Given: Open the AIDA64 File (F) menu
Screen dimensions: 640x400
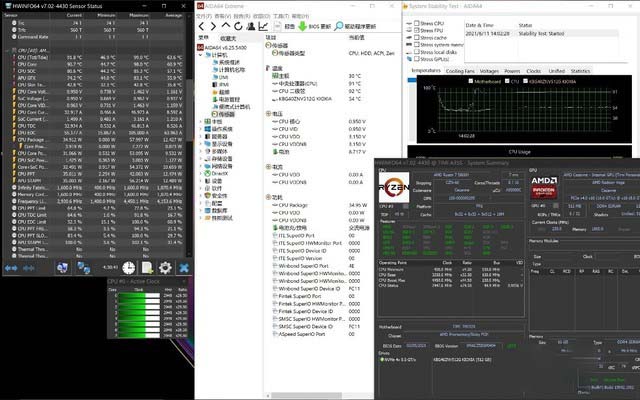Looking at the screenshot, I should click(x=203, y=16).
